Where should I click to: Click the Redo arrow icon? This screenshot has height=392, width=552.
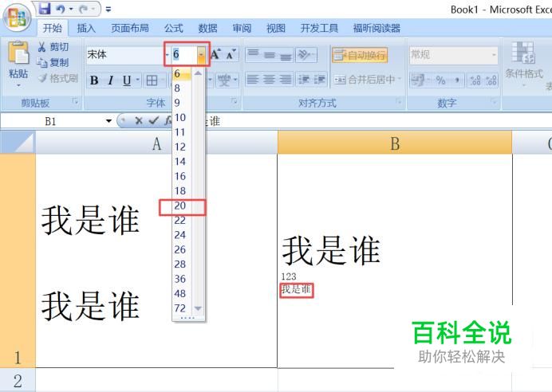click(84, 9)
